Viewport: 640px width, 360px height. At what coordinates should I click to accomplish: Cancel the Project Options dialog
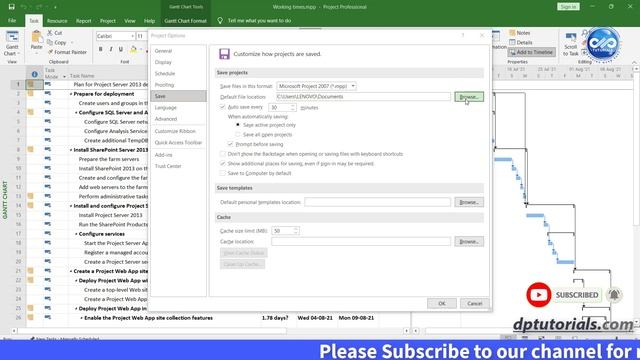(x=474, y=303)
